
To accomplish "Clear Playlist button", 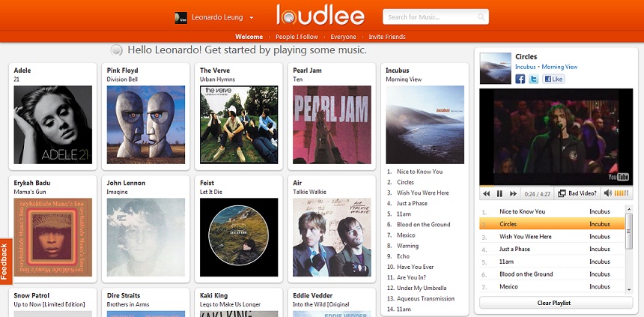I will coord(556,303).
